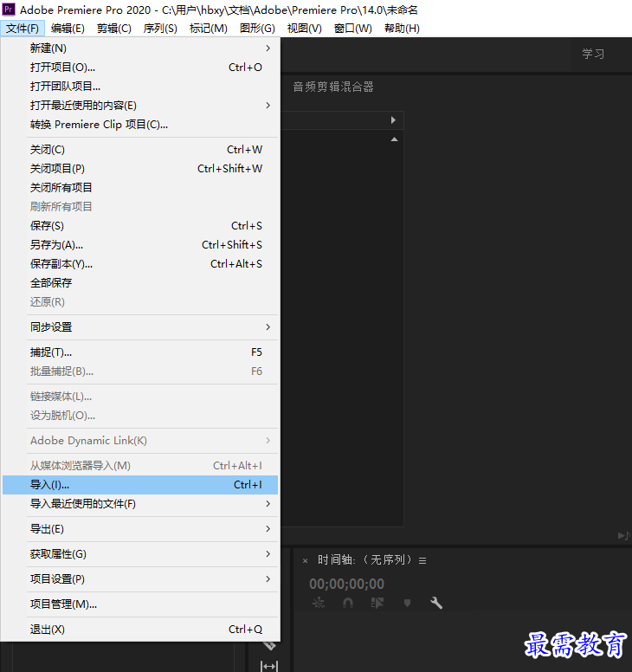
Task: Click the greyed 批量捕捉(B)... entry
Action: click(x=140, y=372)
